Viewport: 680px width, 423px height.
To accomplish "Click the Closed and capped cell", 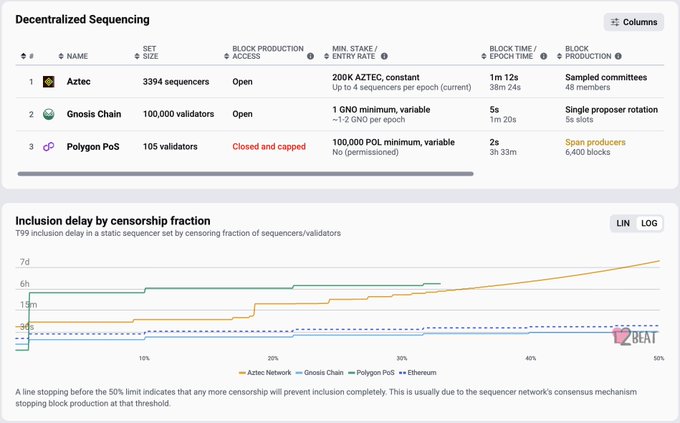I will (x=269, y=147).
